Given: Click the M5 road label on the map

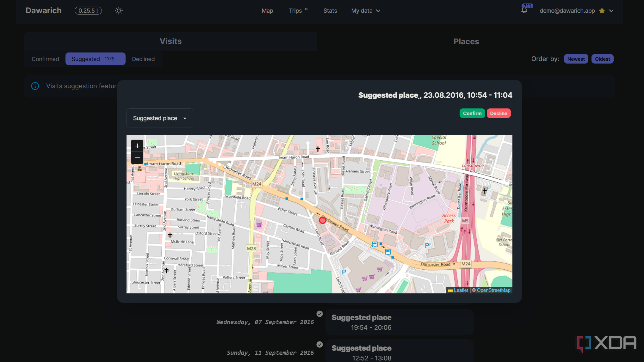Looking at the screenshot, I should click(x=465, y=221).
